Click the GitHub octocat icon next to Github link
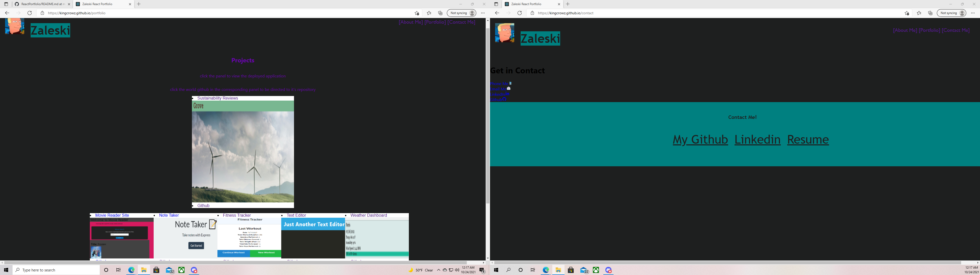Viewport: 980px width, 275px height. point(505,99)
